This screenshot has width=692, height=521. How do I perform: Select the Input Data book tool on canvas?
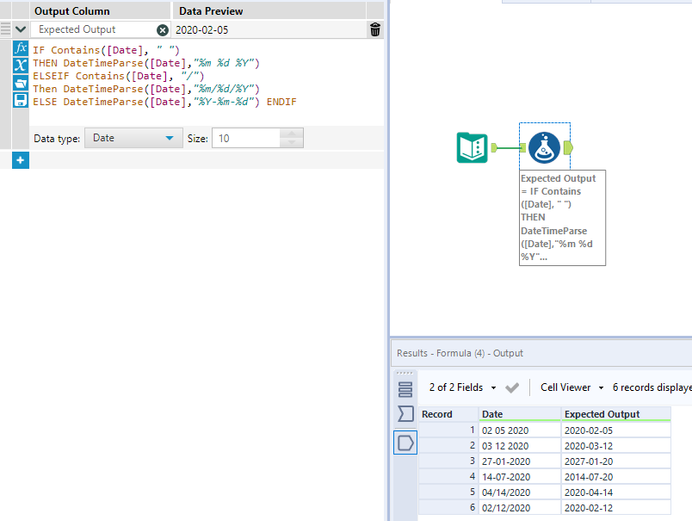[472, 148]
